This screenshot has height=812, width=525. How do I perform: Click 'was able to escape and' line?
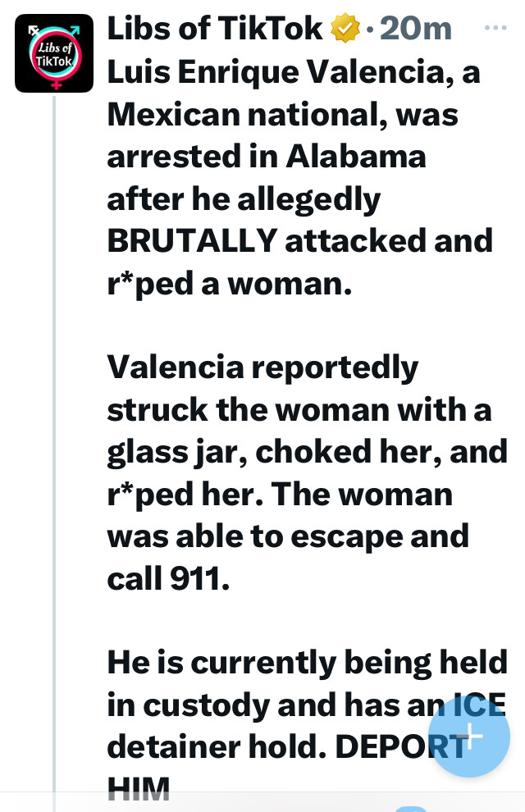pyautogui.click(x=288, y=536)
